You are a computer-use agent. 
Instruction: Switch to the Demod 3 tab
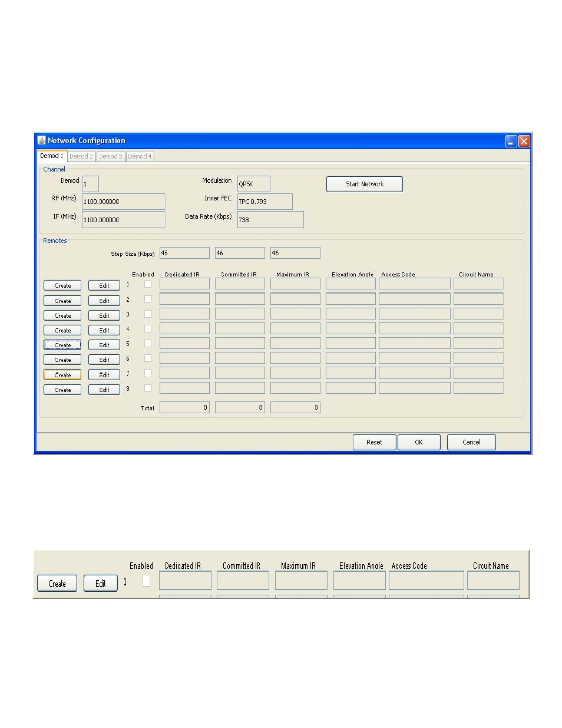tap(110, 156)
